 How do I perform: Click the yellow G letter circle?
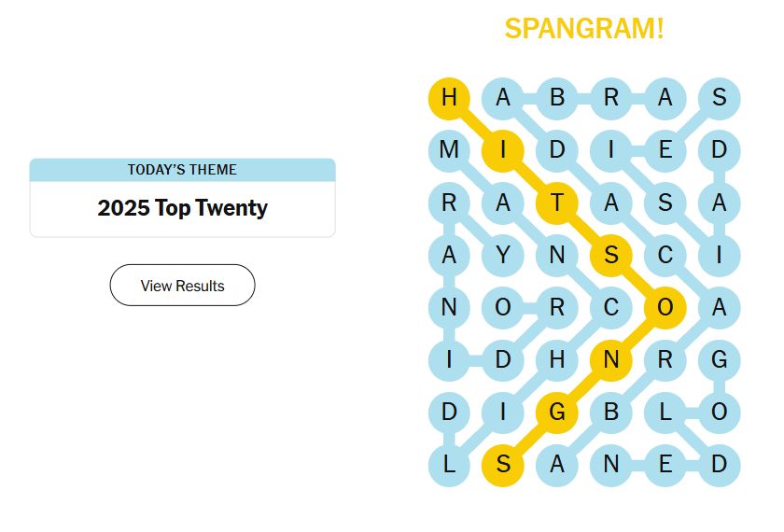pos(557,413)
